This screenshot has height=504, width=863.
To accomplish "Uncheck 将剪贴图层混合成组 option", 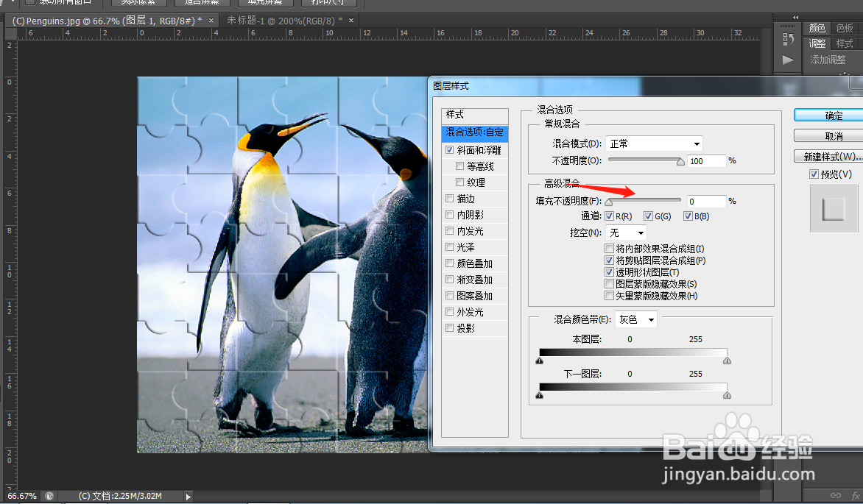I will pyautogui.click(x=609, y=260).
